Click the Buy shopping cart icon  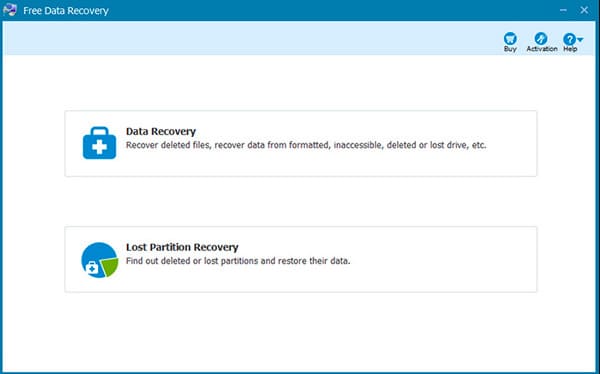[510, 38]
